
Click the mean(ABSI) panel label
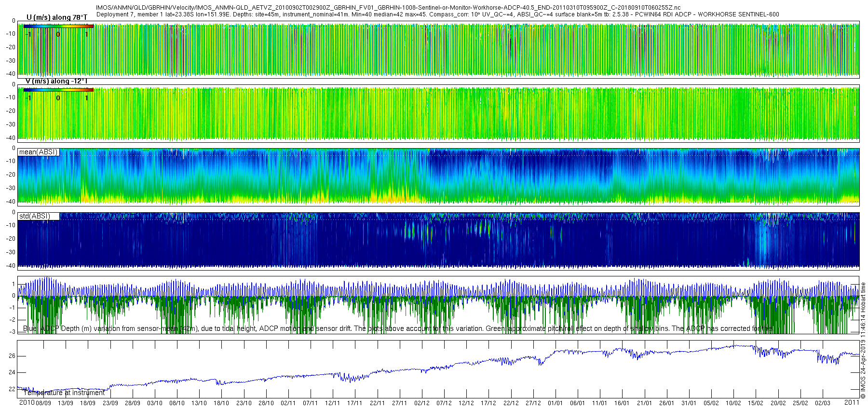click(x=38, y=152)
